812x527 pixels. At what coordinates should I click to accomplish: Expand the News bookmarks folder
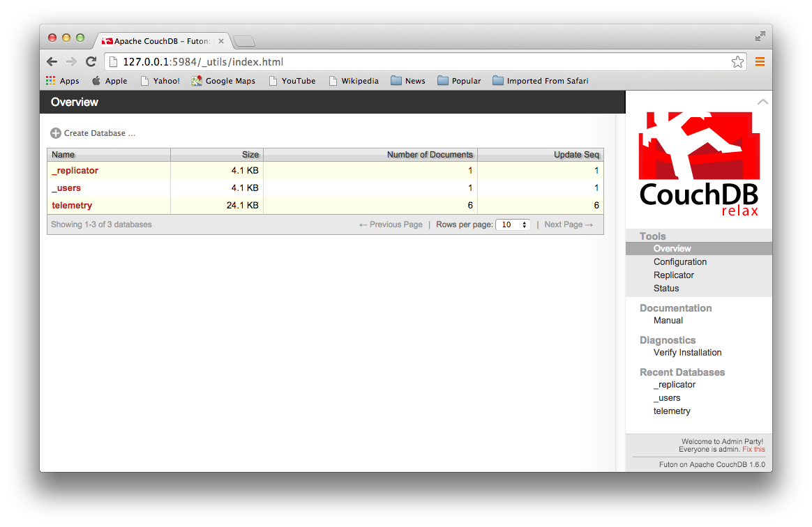pyautogui.click(x=408, y=81)
